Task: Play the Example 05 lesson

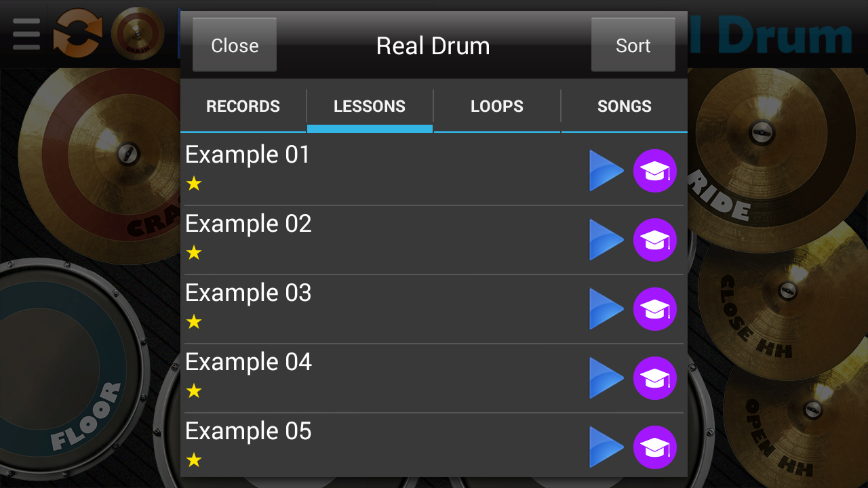Action: 606,447
